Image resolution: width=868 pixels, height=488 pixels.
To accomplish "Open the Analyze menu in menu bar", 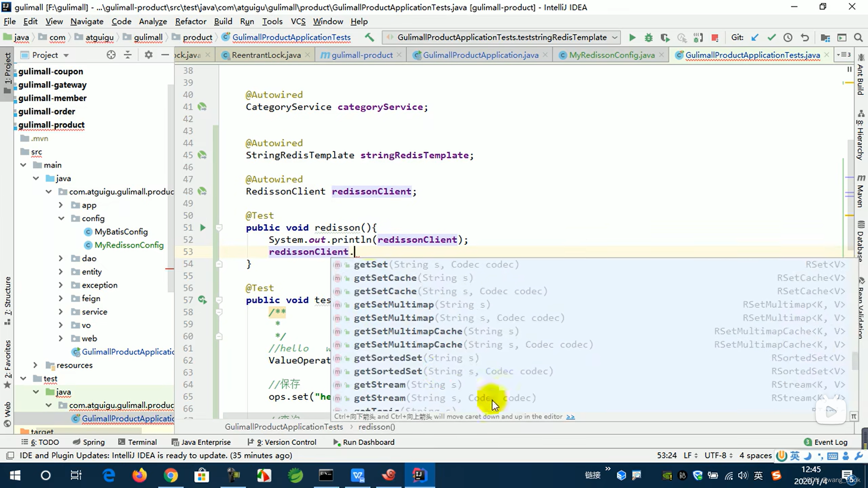I will coord(153,21).
